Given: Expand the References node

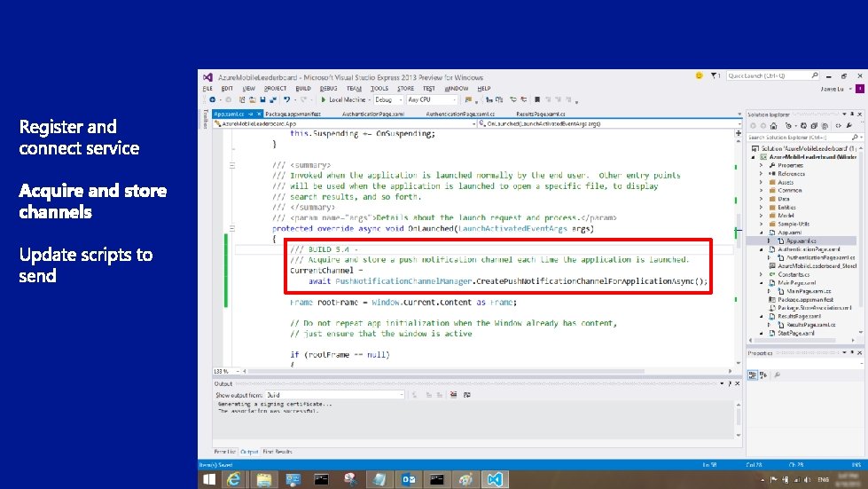Looking at the screenshot, I should 761,173.
